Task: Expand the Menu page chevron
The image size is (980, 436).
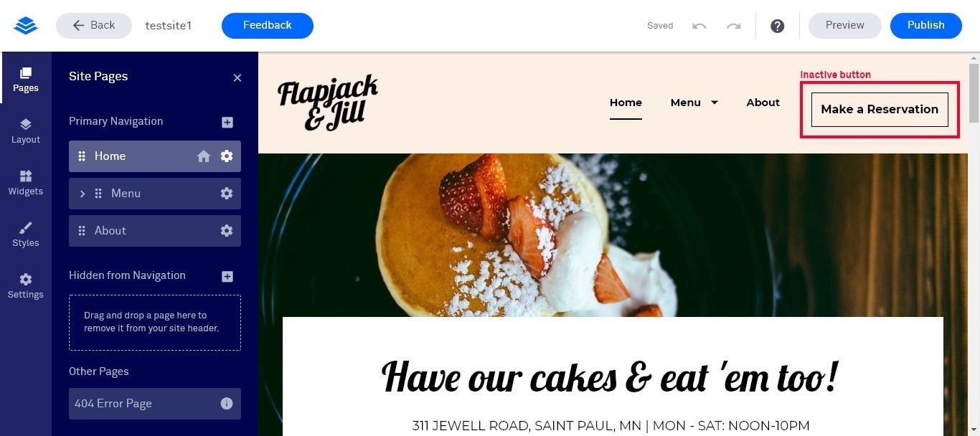Action: 82,194
